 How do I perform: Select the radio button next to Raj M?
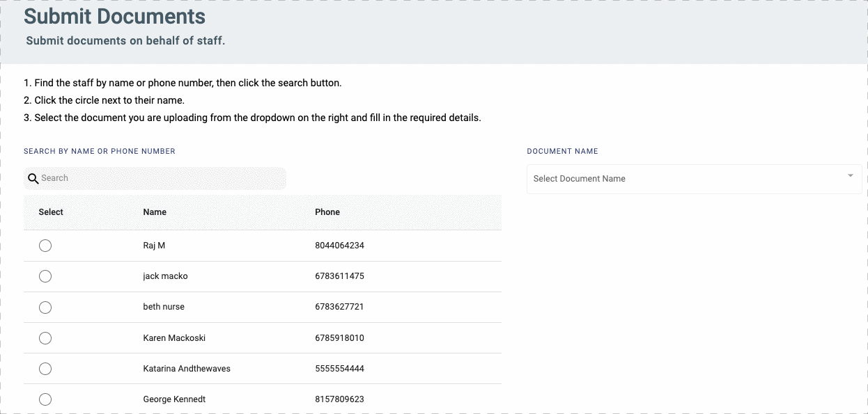(45, 246)
